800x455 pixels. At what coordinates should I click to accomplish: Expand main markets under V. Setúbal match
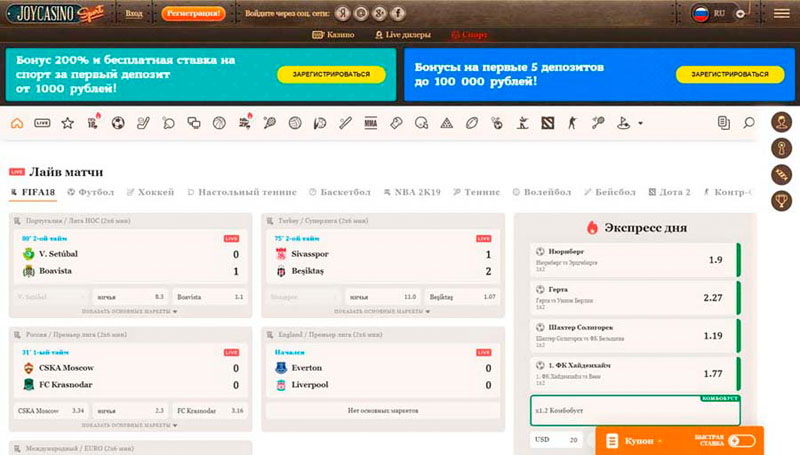click(x=130, y=311)
